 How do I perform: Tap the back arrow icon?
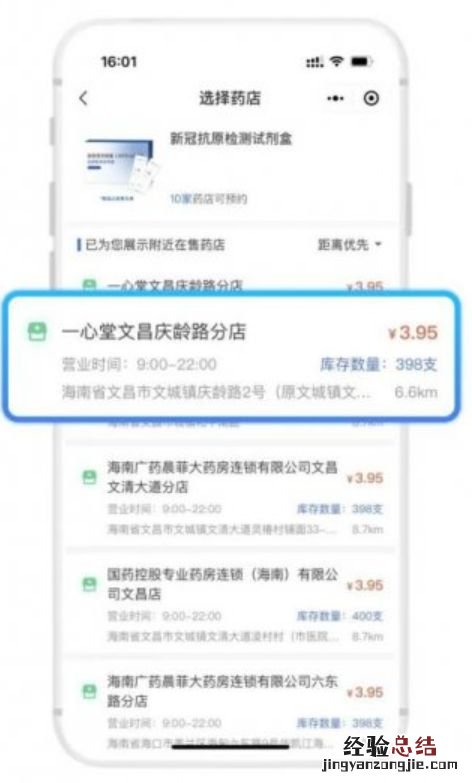point(83,98)
